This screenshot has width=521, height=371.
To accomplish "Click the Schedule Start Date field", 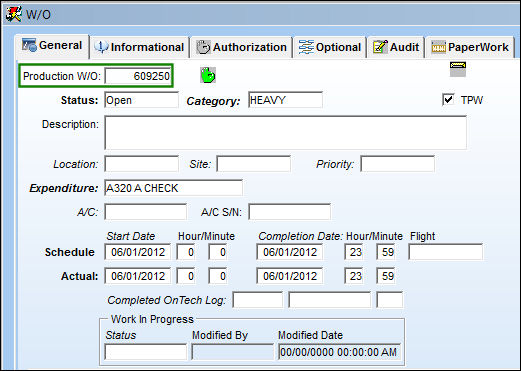I will tap(138, 252).
